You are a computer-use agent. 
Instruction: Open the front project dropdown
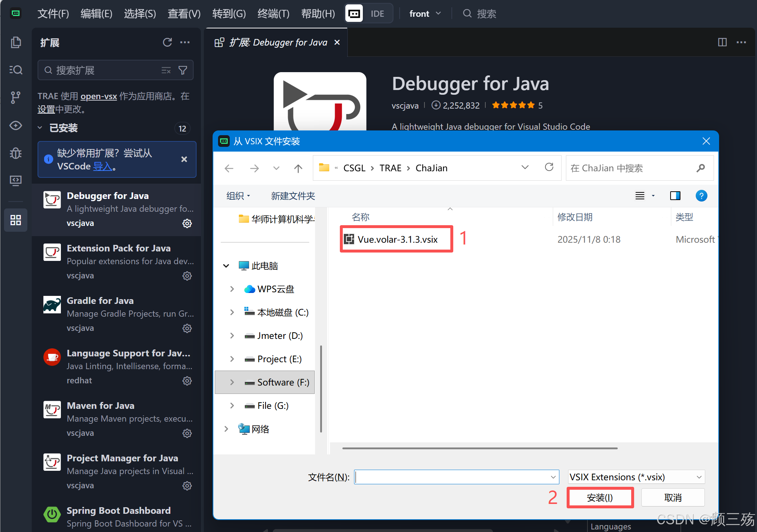coord(425,14)
